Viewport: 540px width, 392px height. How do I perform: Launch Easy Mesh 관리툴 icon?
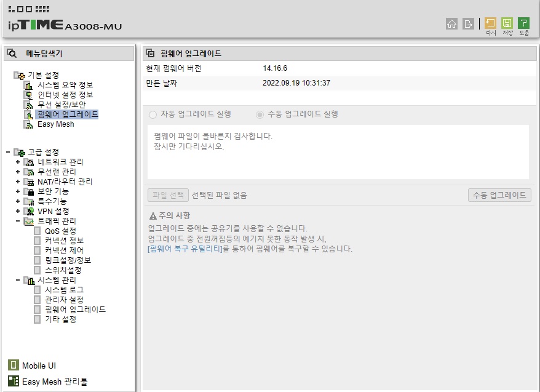tap(13, 381)
